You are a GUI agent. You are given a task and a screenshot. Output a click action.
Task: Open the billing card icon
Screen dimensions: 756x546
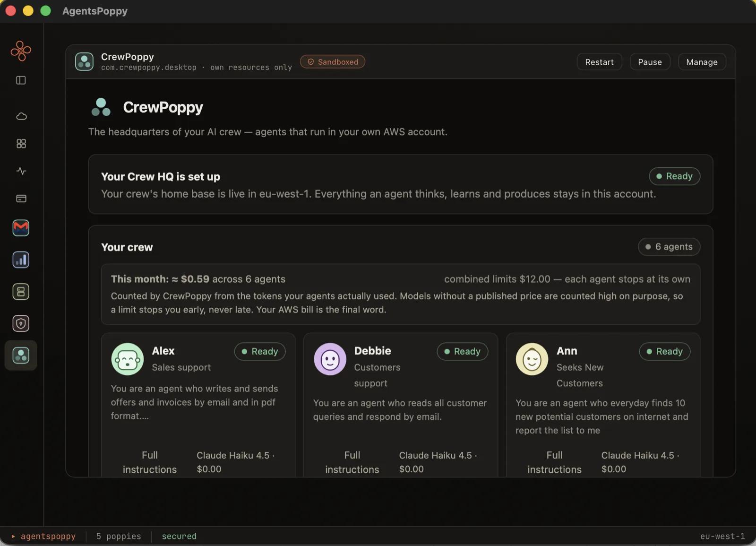pos(21,199)
